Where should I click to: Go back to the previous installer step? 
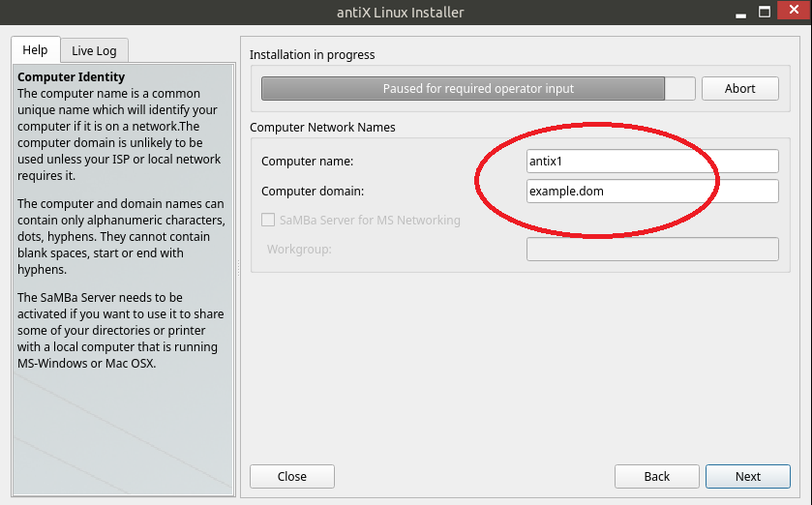pos(656,476)
